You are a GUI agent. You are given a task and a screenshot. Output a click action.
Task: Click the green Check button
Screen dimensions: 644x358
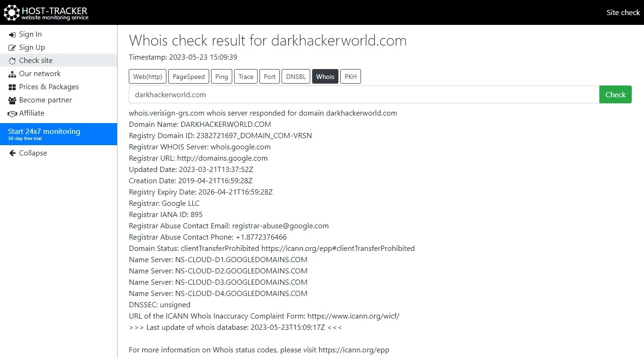pyautogui.click(x=615, y=94)
